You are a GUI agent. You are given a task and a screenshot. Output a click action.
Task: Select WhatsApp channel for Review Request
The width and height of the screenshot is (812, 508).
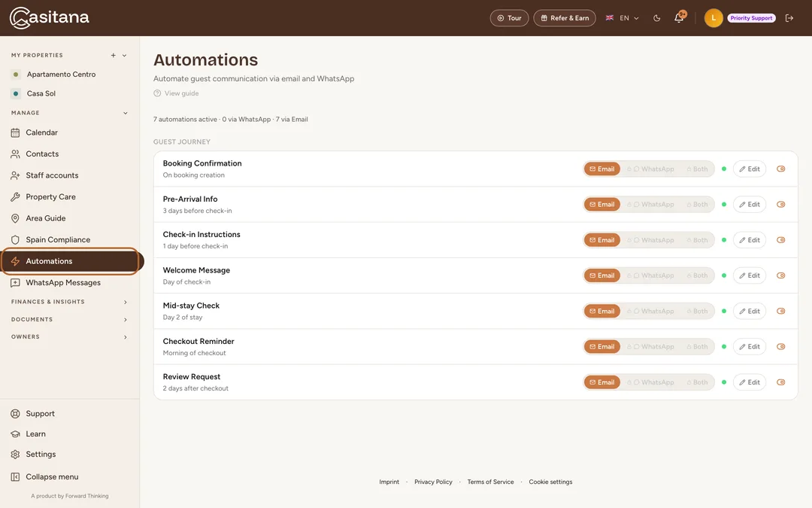click(x=650, y=382)
